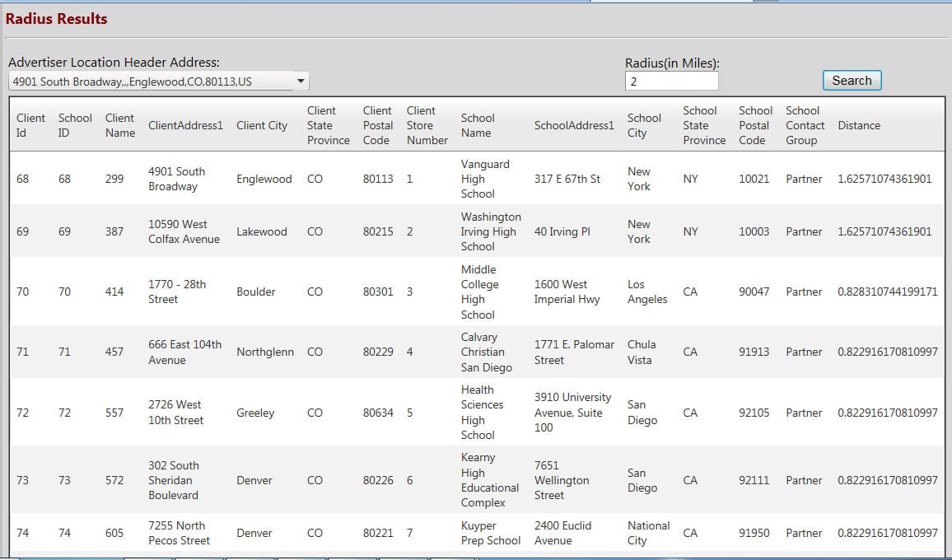Click the SchoolAddress1 column header
This screenshot has width=952, height=560.
click(574, 125)
